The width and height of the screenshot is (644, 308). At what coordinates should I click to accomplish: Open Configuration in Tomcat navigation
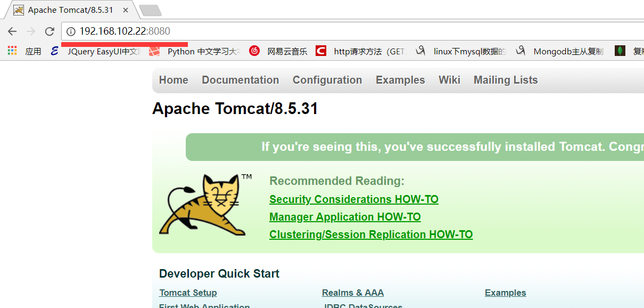[327, 80]
